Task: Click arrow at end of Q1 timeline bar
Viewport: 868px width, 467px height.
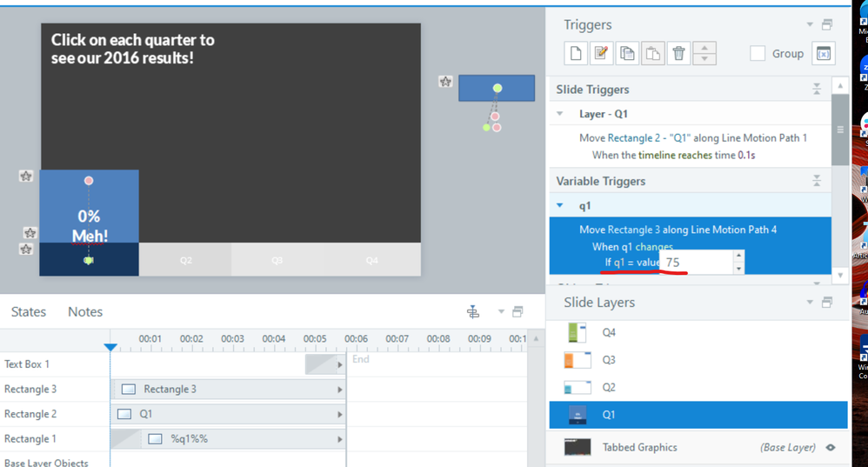Action: click(340, 415)
